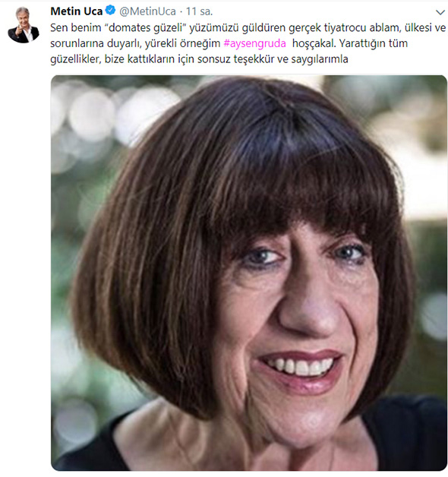
Task: Expand the tweet options chevron arrow
Action: [440, 12]
